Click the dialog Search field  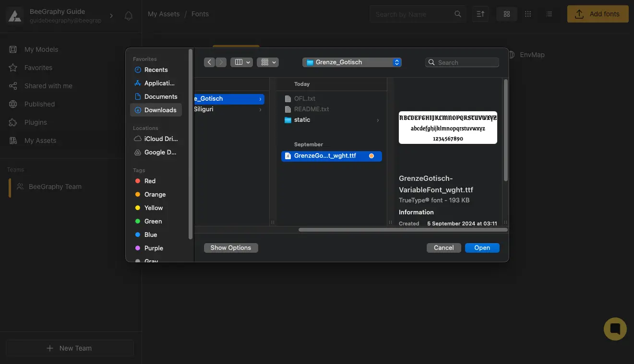(x=462, y=62)
